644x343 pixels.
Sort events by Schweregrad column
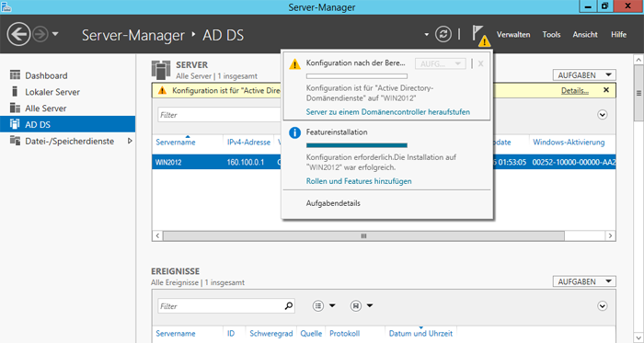(x=271, y=334)
